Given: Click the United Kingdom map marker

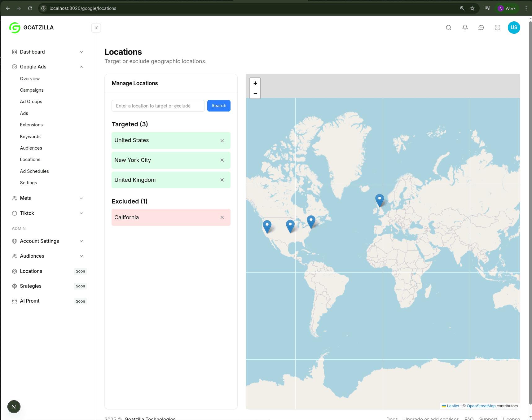Looking at the screenshot, I should pyautogui.click(x=379, y=200).
